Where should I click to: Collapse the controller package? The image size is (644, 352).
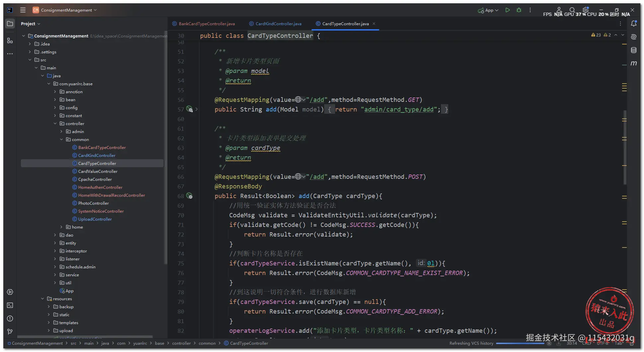(55, 123)
